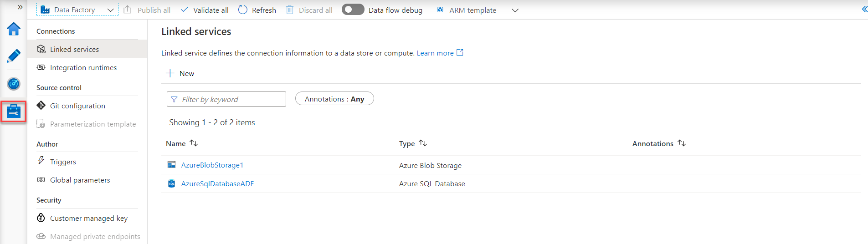Open the ARM template dropdown
The image size is (868, 244).
[515, 10]
